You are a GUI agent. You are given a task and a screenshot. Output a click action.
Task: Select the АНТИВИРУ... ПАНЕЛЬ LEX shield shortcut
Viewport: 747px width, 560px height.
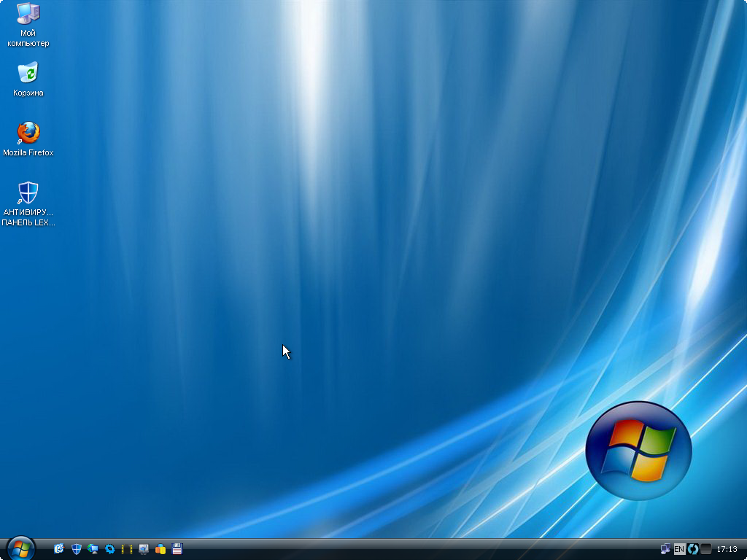point(28,193)
